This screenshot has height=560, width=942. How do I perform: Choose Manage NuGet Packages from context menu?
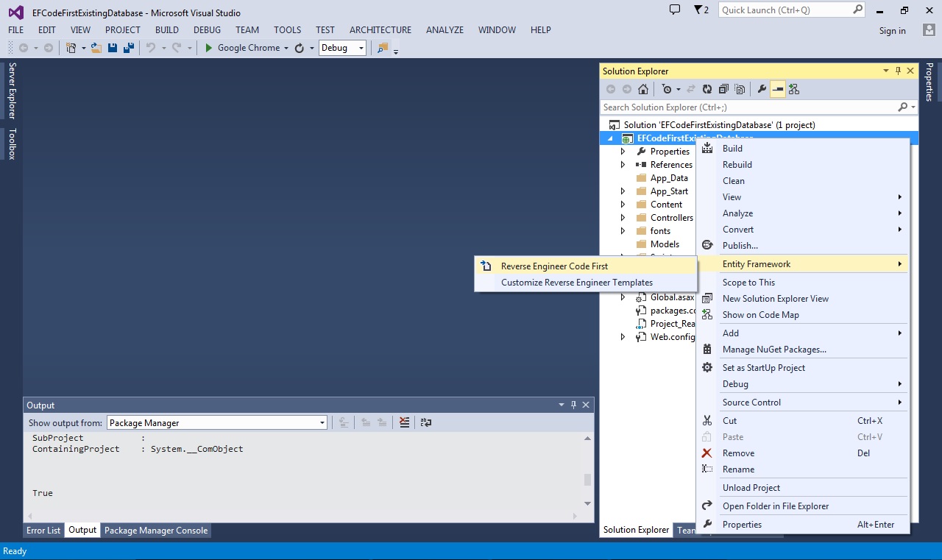pyautogui.click(x=803, y=350)
